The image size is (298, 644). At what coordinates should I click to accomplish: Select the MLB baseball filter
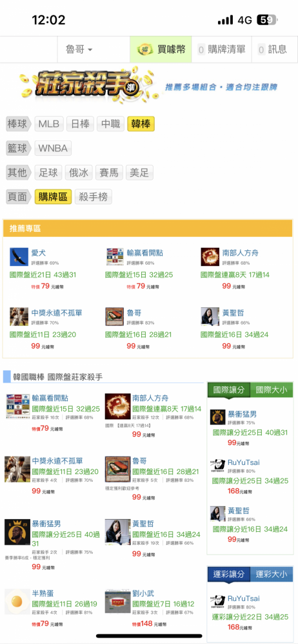tap(49, 124)
